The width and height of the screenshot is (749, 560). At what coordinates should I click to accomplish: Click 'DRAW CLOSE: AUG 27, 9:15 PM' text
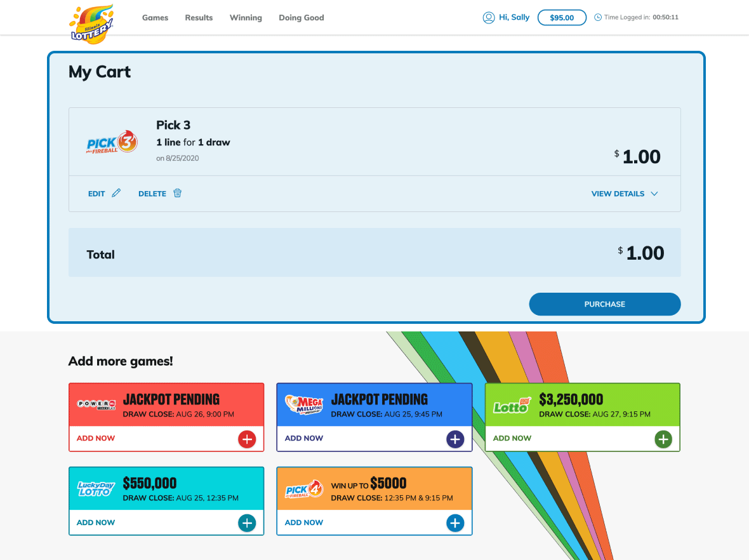(x=595, y=414)
